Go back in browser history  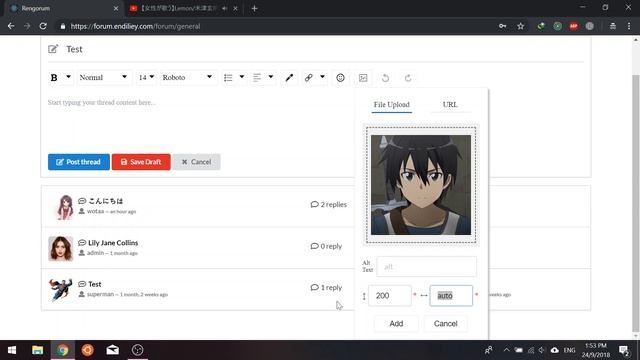click(x=11, y=26)
